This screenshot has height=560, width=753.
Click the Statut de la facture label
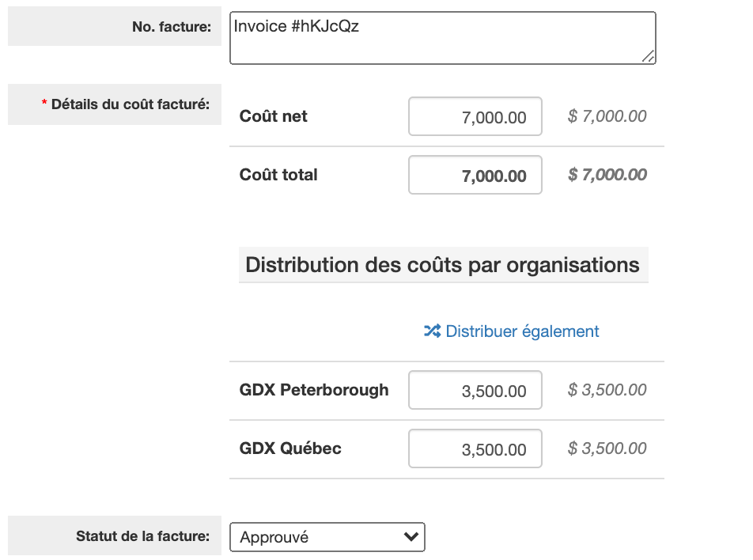[x=142, y=536]
